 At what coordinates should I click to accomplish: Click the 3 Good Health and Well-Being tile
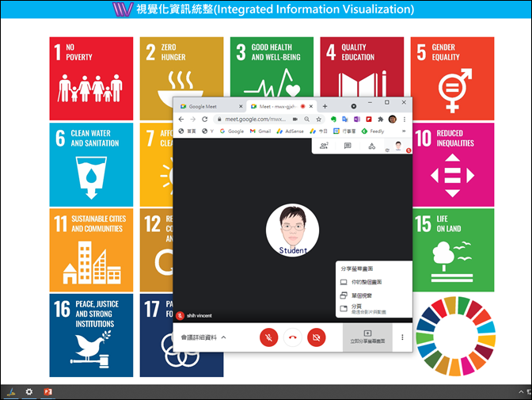tap(272, 67)
